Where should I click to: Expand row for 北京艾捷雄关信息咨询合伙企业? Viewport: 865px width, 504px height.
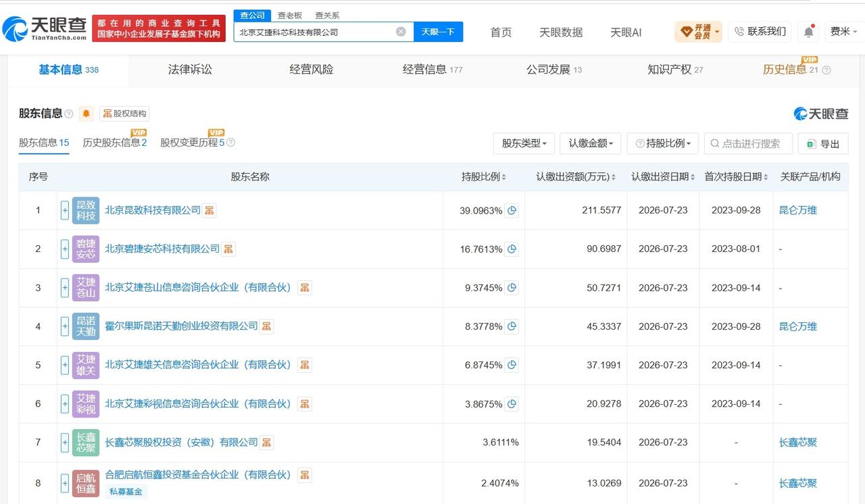65,365
